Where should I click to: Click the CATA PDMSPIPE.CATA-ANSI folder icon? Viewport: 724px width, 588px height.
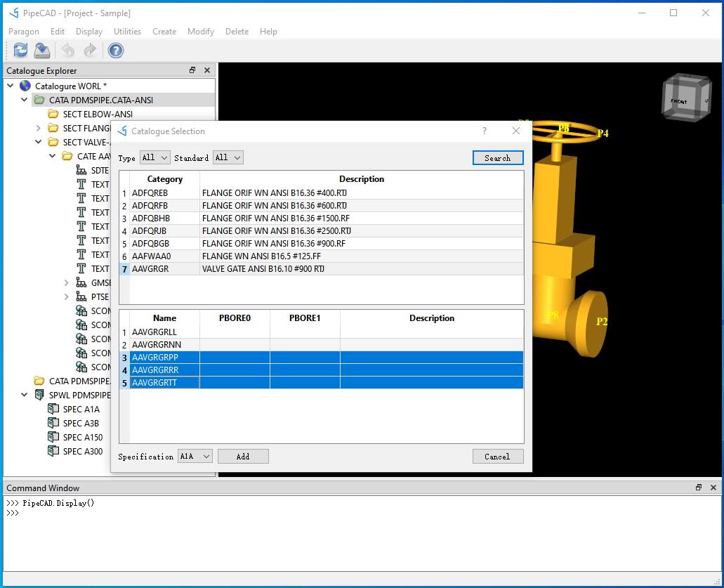tap(40, 100)
